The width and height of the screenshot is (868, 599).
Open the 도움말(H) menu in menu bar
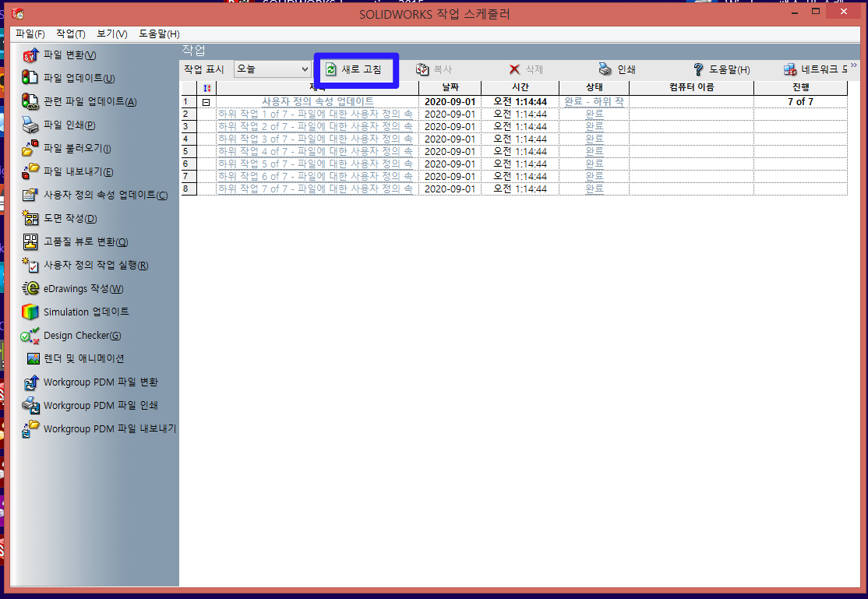tap(159, 33)
